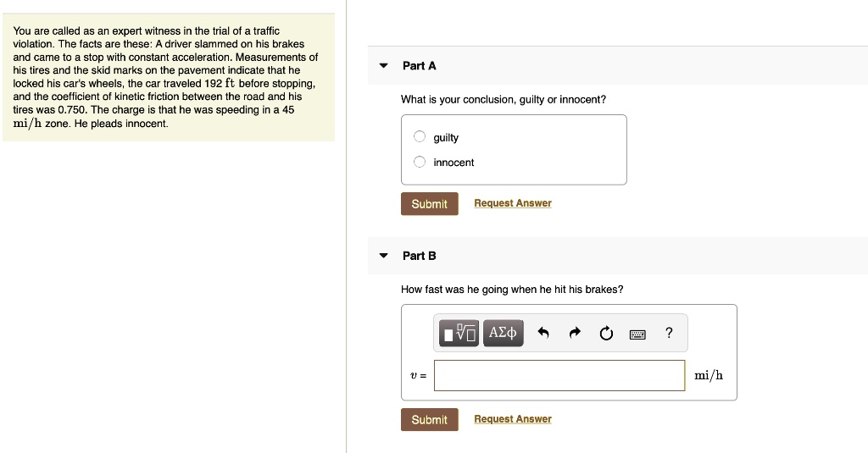Open the math templates tool in toolbar
The image size is (868, 453).
click(x=459, y=333)
